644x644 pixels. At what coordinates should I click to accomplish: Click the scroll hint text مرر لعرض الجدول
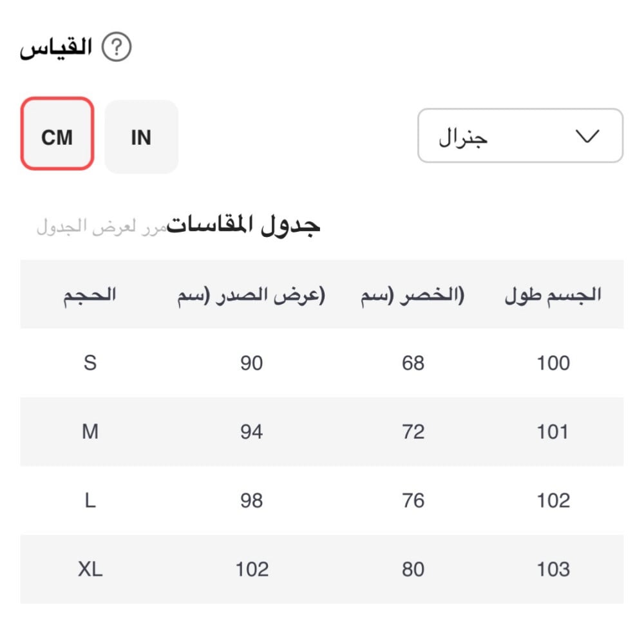point(101,227)
